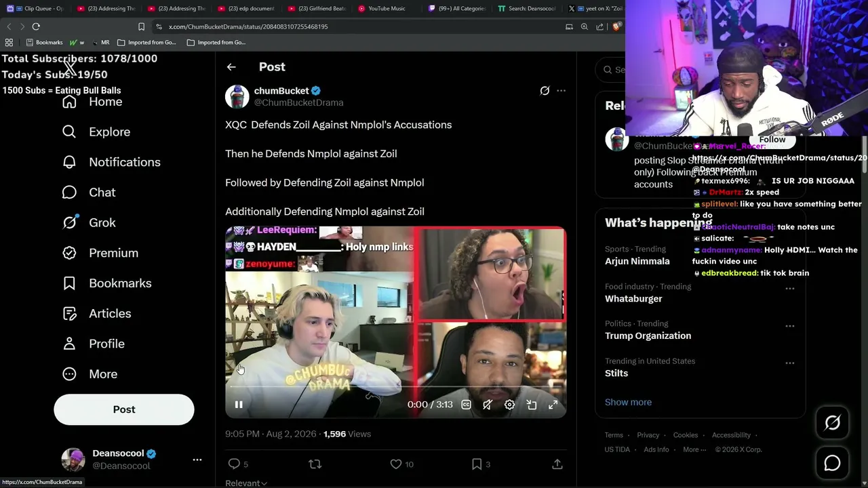The height and width of the screenshot is (488, 868).
Task: Click the Arjun Nimmala trending topic
Action: [x=637, y=261]
